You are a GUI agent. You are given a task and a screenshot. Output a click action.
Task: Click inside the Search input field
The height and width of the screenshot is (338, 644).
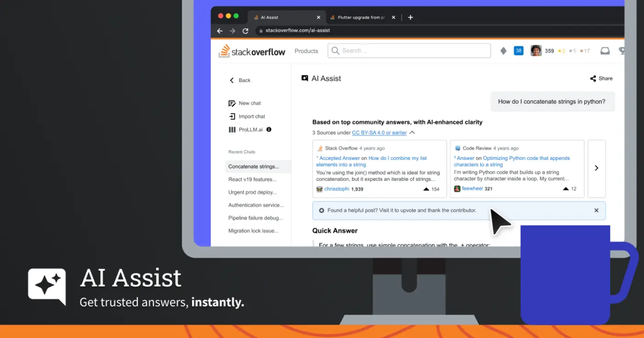coord(408,51)
